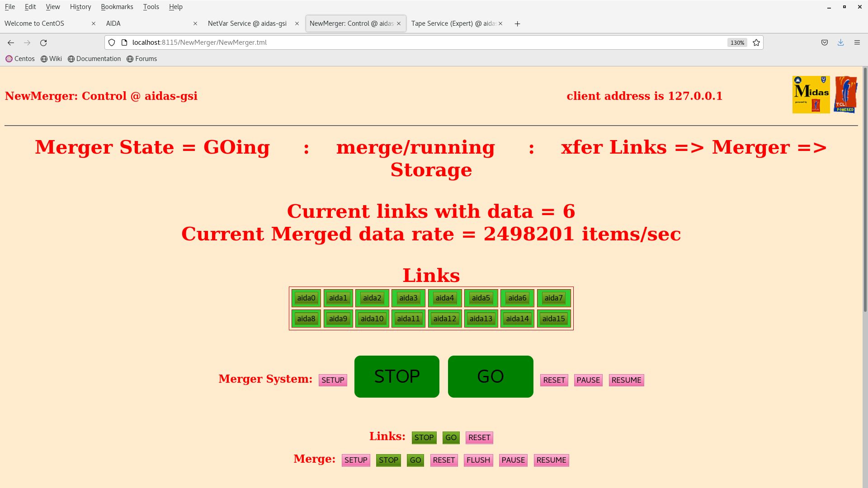Click the Save to Pocket icon

(824, 42)
